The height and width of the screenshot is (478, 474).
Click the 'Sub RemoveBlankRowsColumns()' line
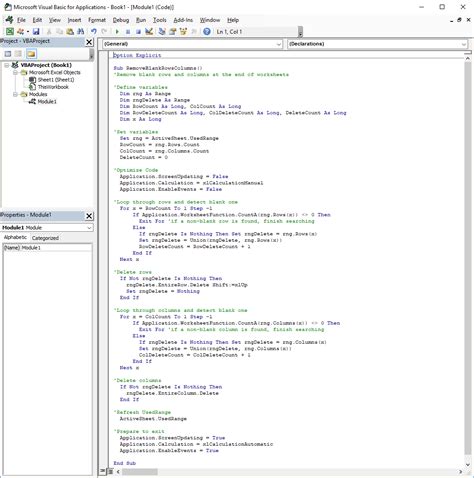click(158, 68)
